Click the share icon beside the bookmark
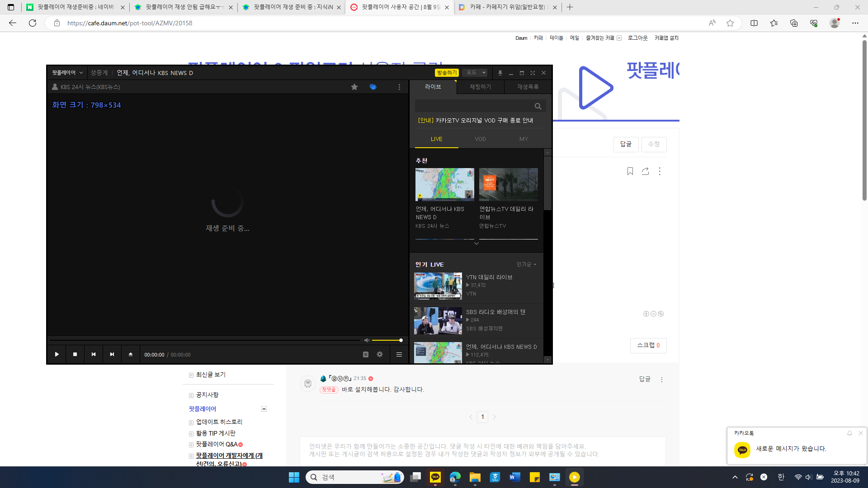The width and height of the screenshot is (868, 488). pos(645,171)
